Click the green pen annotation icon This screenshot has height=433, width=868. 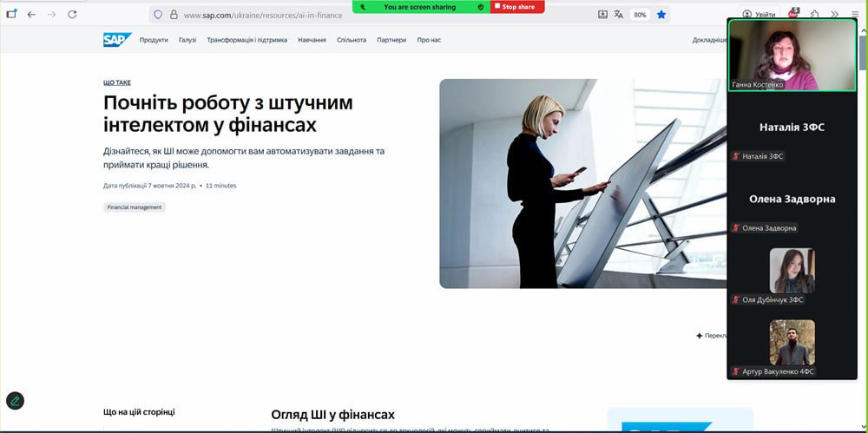tap(15, 401)
